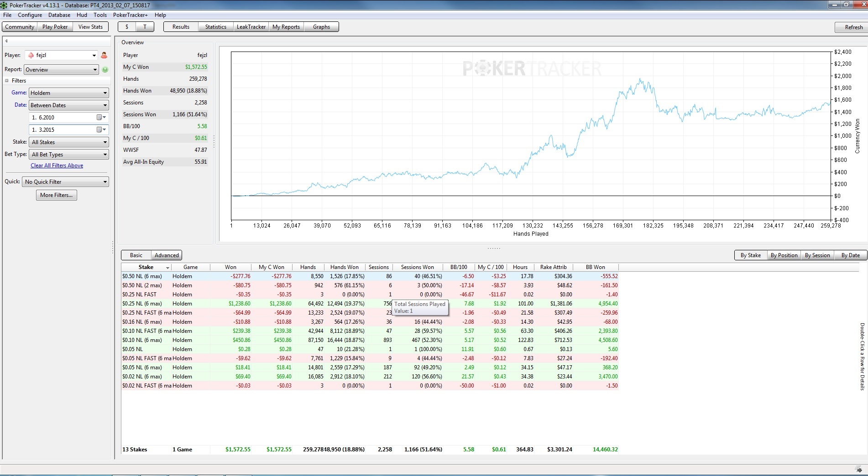The image size is (868, 476).
Task: Click Clear All Filters Above link
Action: 57,166
